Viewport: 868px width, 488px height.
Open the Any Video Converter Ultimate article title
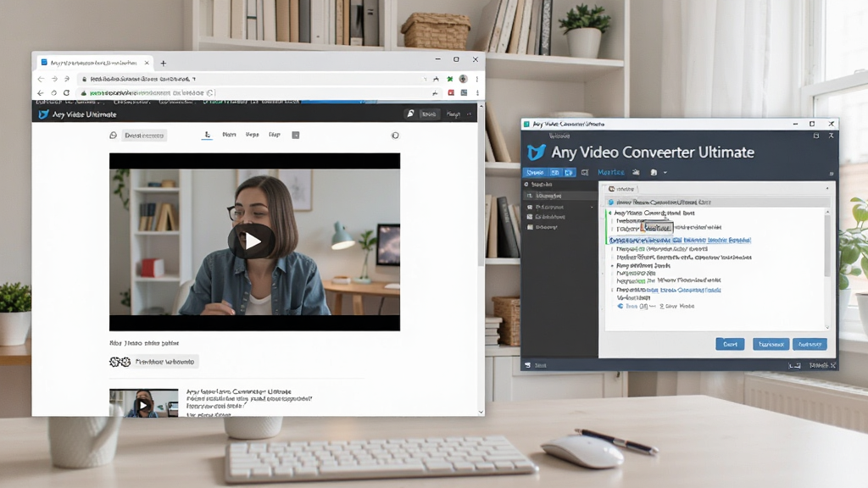(238, 391)
